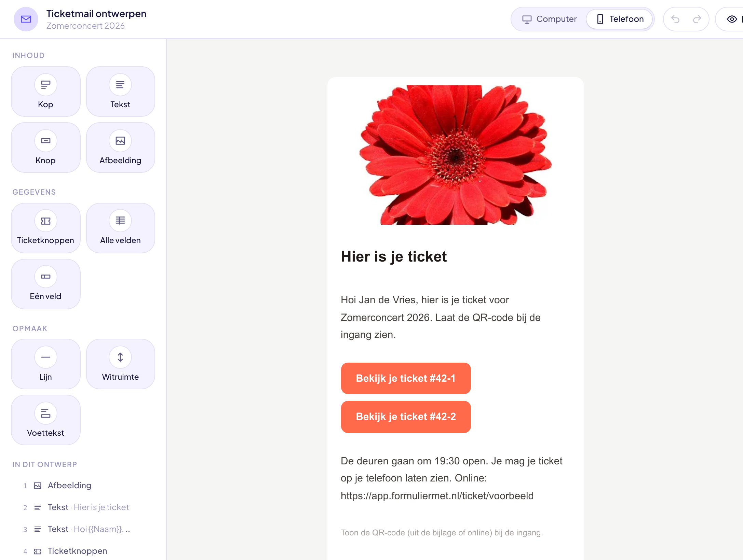Switch preview to Telefoon view
This screenshot has height=560, width=743.
pos(620,19)
